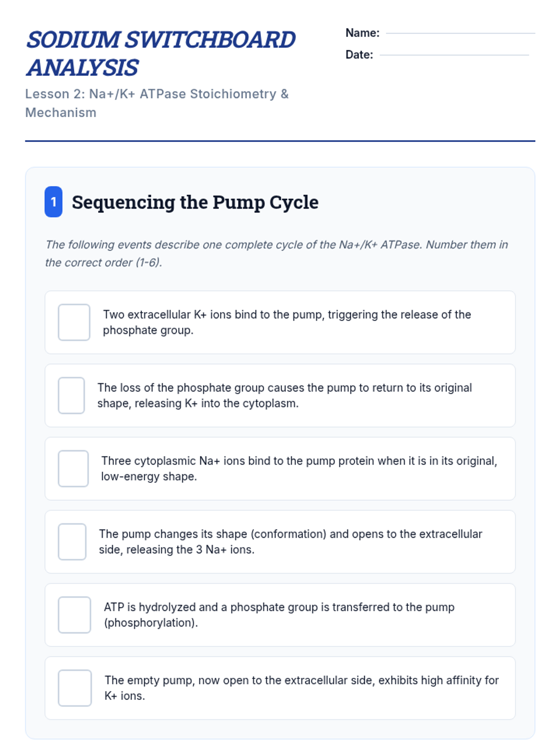The width and height of the screenshot is (560, 747).
Task: Click the answer box for the ATP hydrolyzed statement
Action: pyautogui.click(x=74, y=615)
